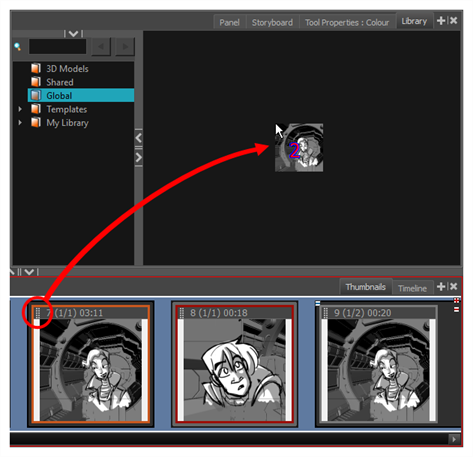Expand the My Library folder tree
Image resolution: width=473 pixels, height=457 pixels.
(x=20, y=123)
